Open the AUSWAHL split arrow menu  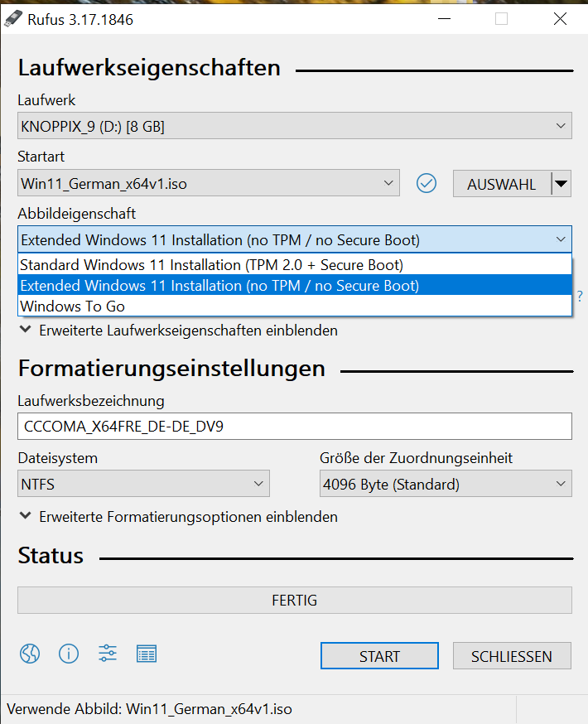[x=561, y=184]
